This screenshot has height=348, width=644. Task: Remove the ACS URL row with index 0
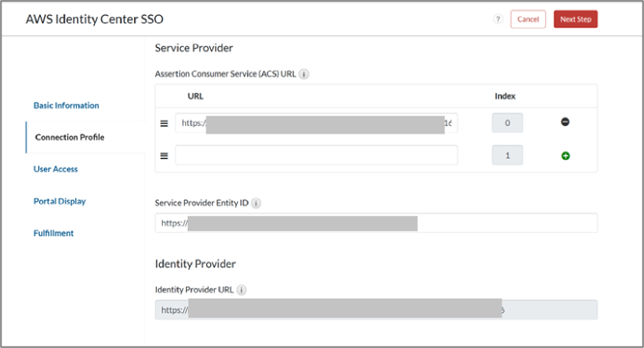point(565,122)
